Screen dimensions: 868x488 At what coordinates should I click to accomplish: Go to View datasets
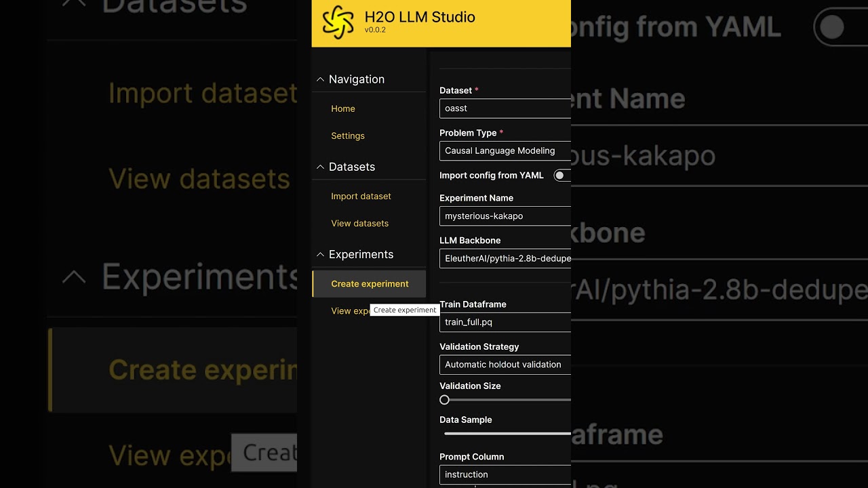[359, 223]
